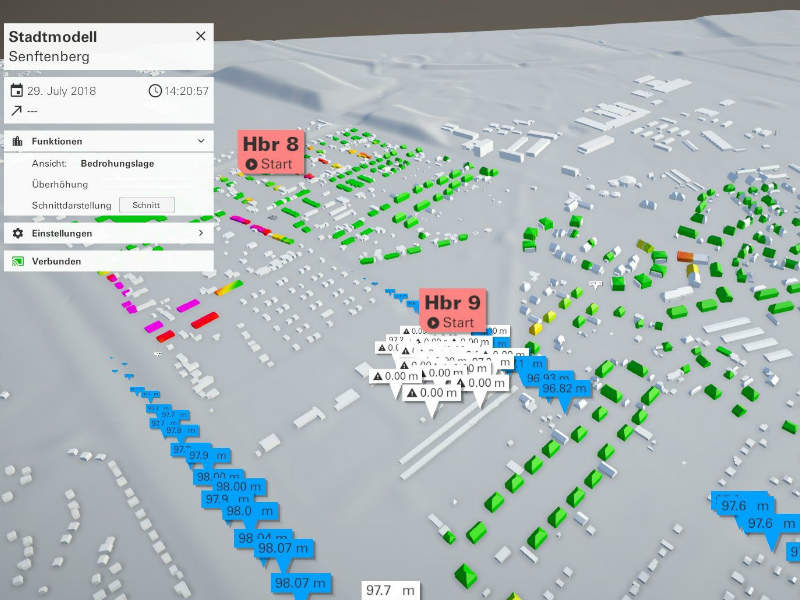The width and height of the screenshot is (800, 600).
Task: Expand the Einstellungen section arrow
Action: coord(200,233)
